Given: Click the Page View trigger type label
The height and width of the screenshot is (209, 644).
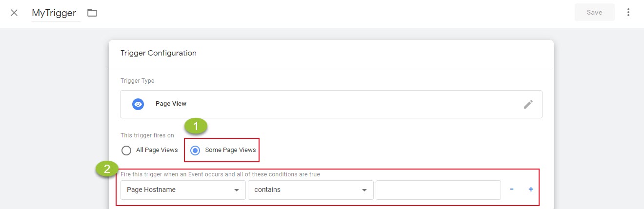Looking at the screenshot, I should 171,104.
